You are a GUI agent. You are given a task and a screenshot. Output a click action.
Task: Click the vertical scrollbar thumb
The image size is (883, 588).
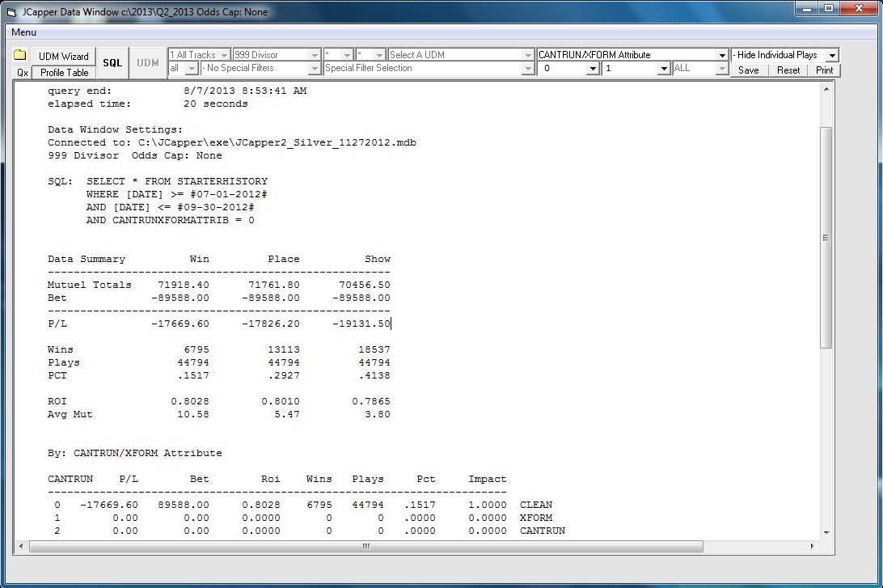(x=826, y=237)
